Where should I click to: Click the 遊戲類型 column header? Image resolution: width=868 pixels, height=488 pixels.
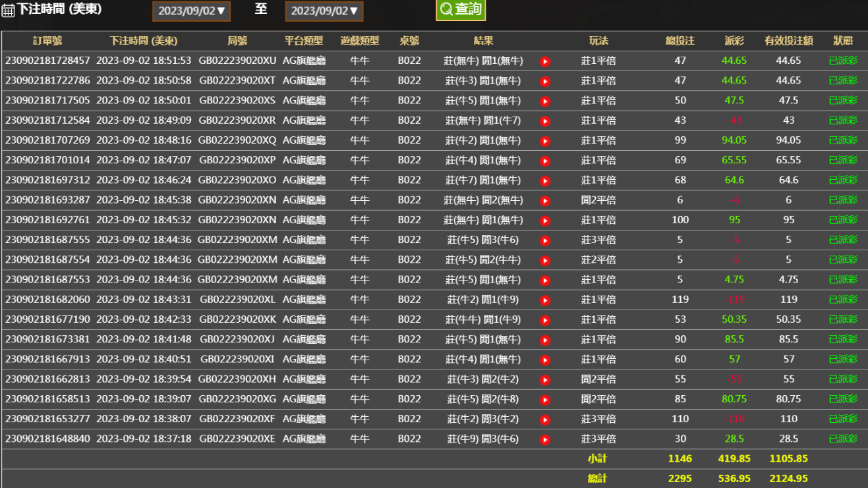tap(360, 41)
